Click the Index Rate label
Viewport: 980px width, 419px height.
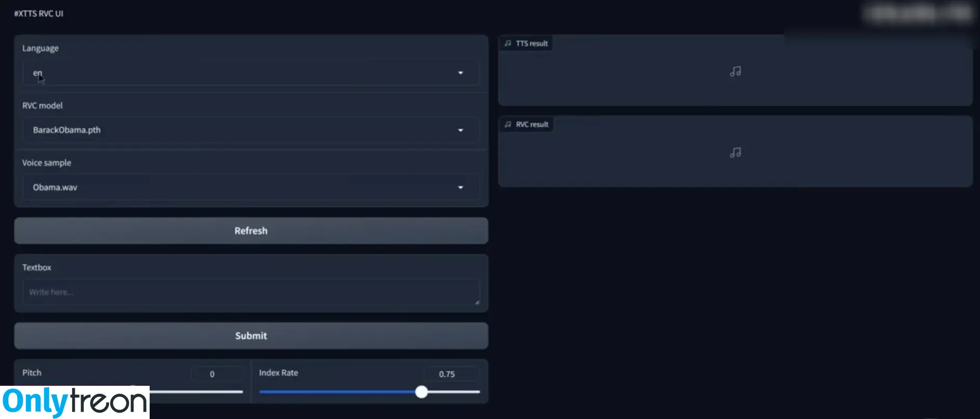(279, 373)
